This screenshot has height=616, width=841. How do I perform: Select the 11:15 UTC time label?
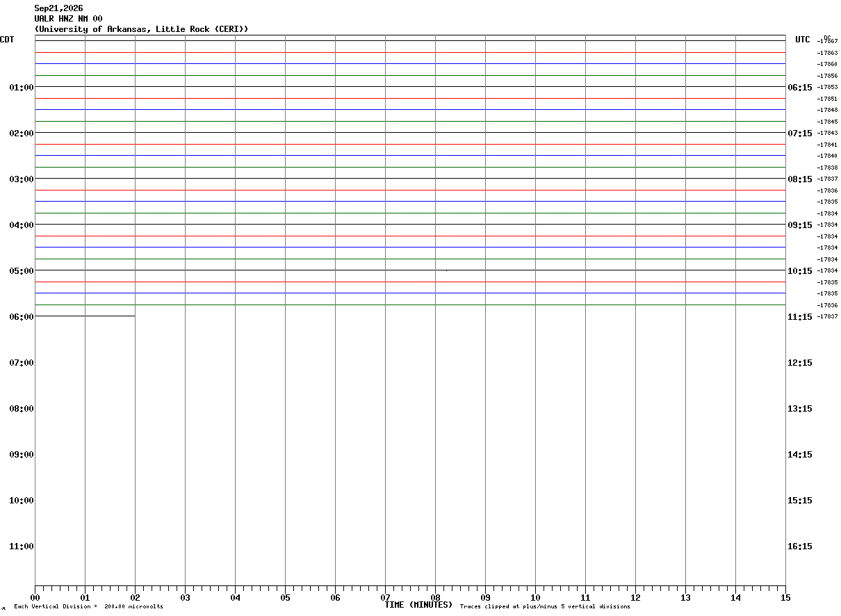[x=800, y=316]
